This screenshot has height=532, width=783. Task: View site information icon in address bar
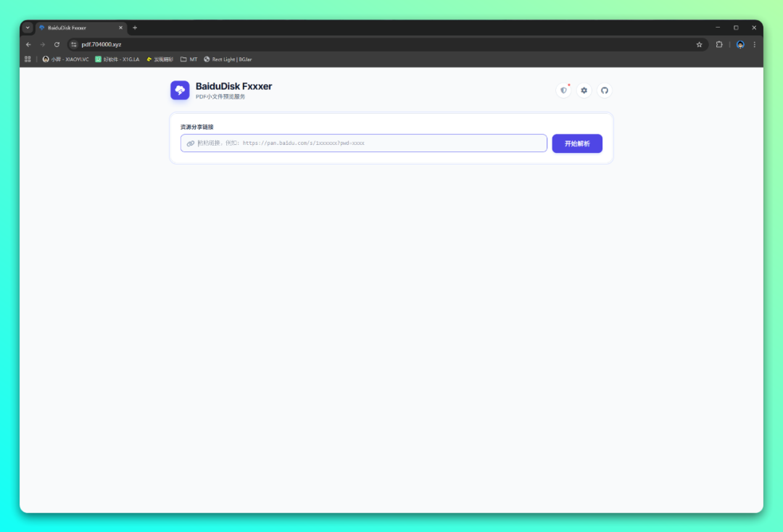pyautogui.click(x=73, y=44)
